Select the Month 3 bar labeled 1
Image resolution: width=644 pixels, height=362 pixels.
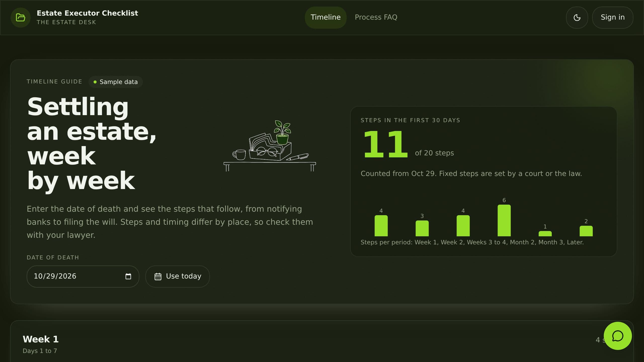tap(545, 234)
